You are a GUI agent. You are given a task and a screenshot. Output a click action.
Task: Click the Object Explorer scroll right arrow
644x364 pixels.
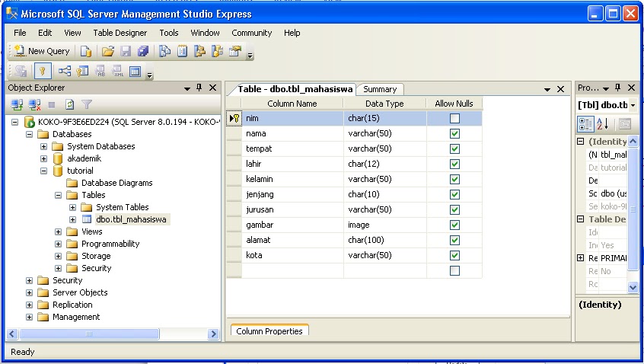[x=213, y=334]
